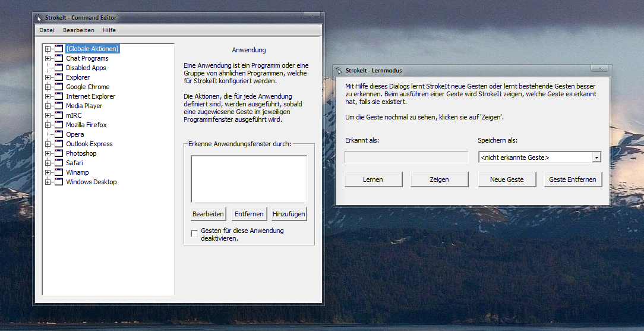Expand the mIRC tree node
644x331 pixels.
coord(48,115)
